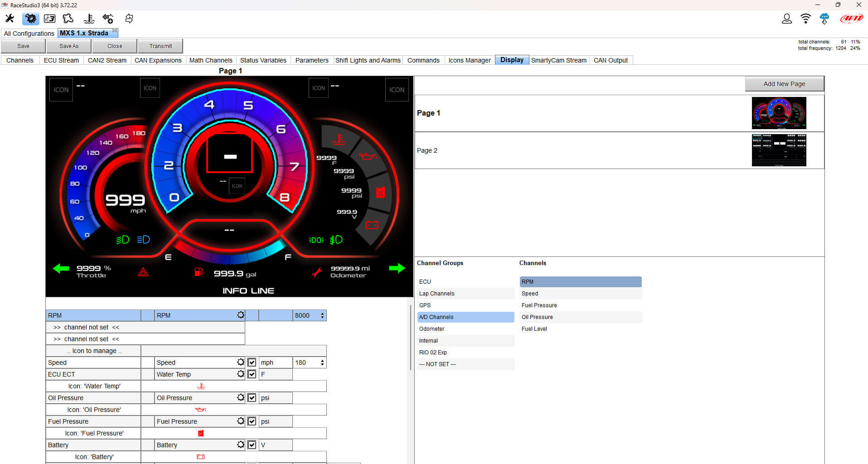868x464 pixels.
Task: Toggle the Fuel Pressure row checkbox
Action: click(x=252, y=421)
